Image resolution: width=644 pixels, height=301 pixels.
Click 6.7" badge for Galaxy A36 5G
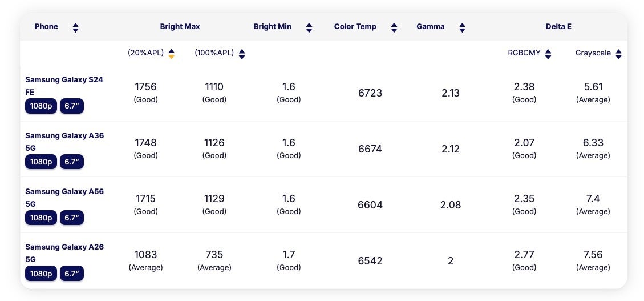click(x=72, y=162)
